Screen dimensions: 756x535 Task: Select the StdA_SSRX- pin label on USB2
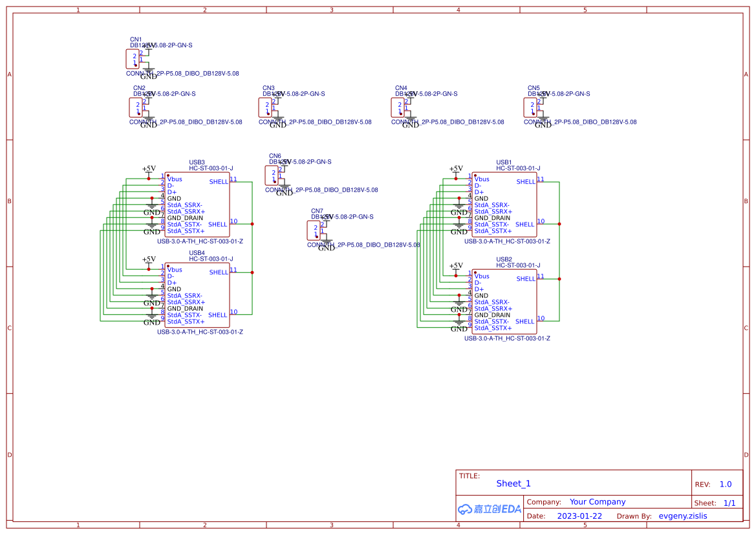click(x=491, y=302)
